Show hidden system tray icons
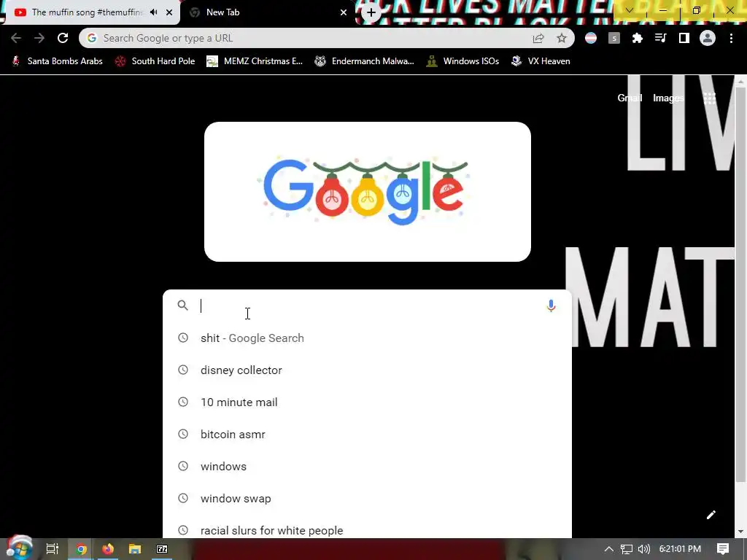The width and height of the screenshot is (747, 560). coord(609,549)
